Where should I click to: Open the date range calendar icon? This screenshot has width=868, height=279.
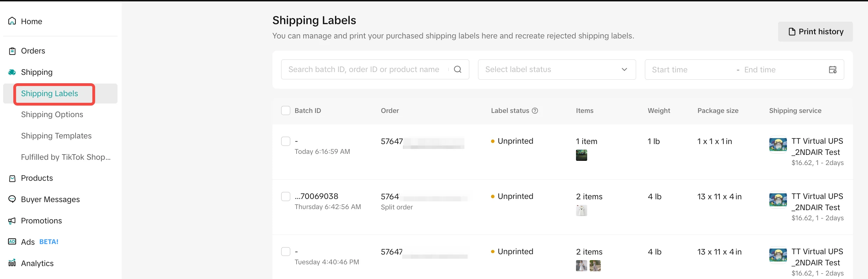(833, 70)
